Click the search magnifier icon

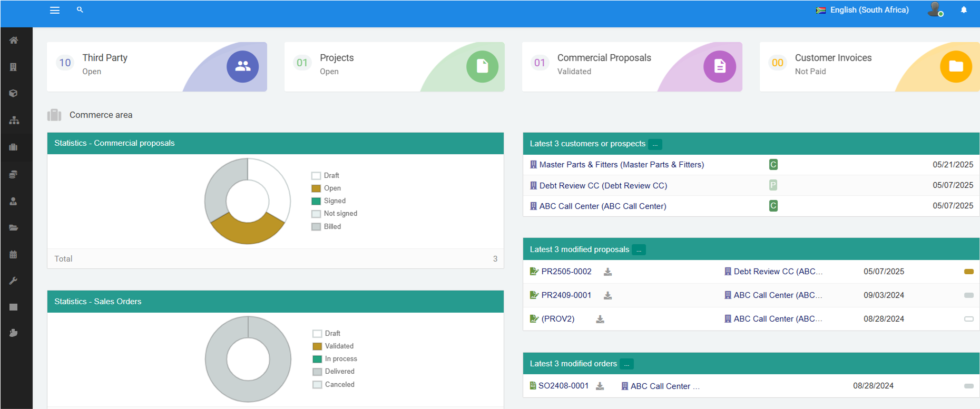click(80, 9)
